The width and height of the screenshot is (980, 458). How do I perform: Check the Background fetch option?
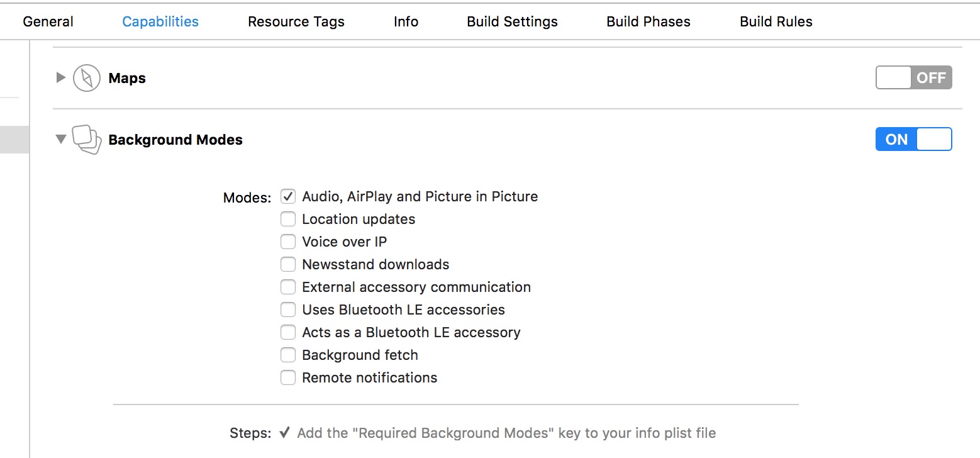288,355
